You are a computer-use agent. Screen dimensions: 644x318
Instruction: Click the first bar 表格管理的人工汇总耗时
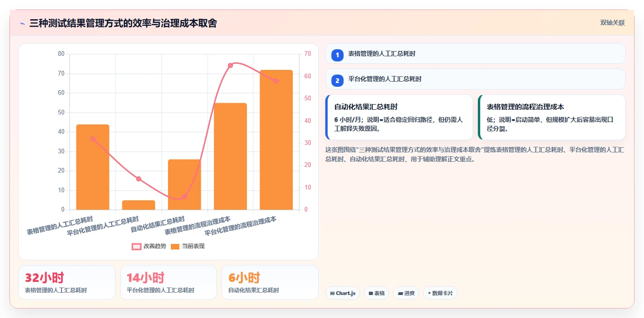tap(92, 167)
